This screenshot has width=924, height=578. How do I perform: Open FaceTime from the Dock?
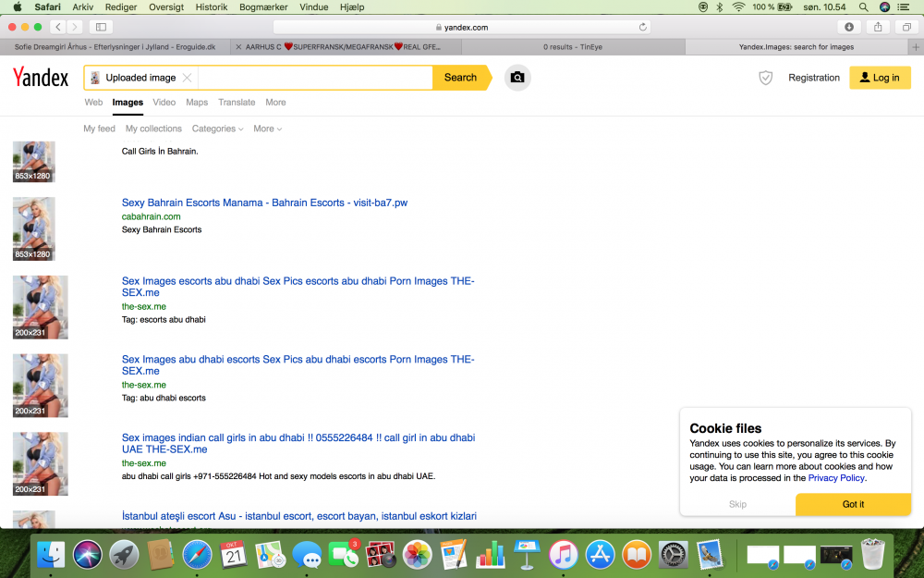[x=343, y=555]
